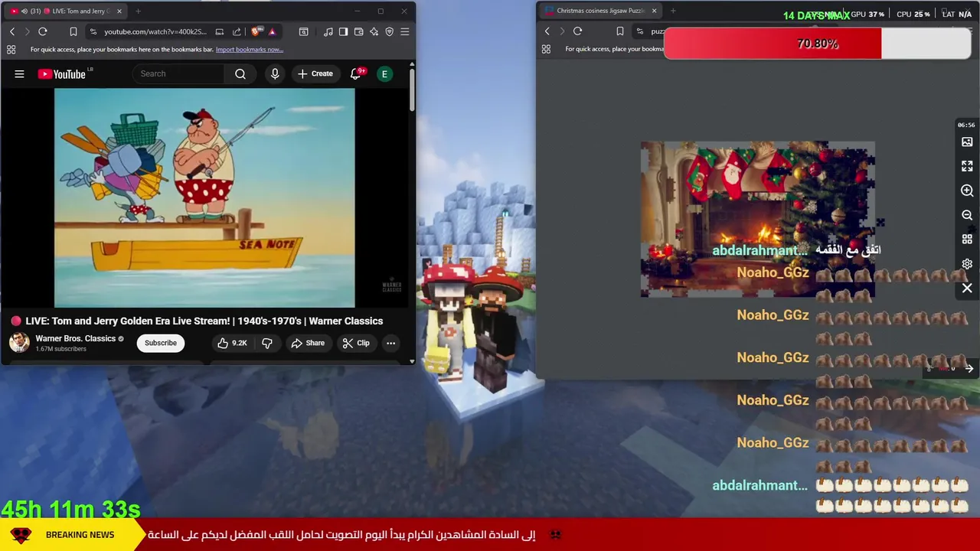Viewport: 980px width, 551px height.
Task: Close the puzzle side toolbar
Action: pos(967,289)
